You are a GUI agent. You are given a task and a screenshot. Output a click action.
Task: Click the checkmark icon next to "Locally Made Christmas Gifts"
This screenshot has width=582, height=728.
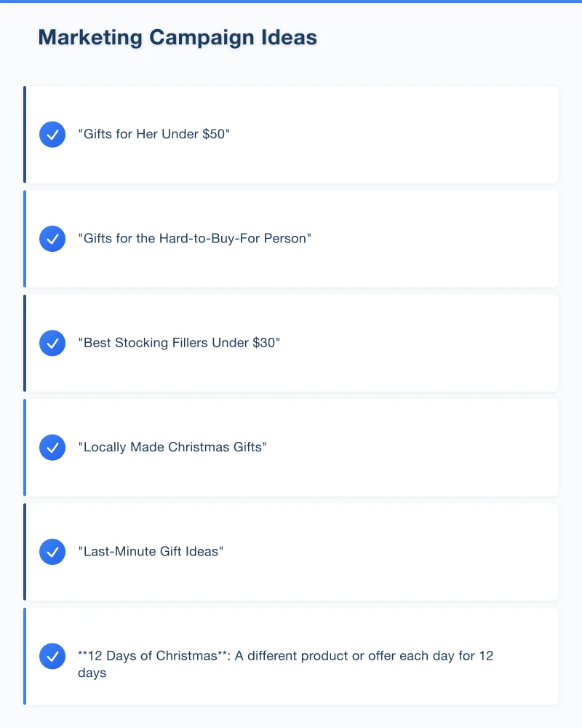coord(52,447)
